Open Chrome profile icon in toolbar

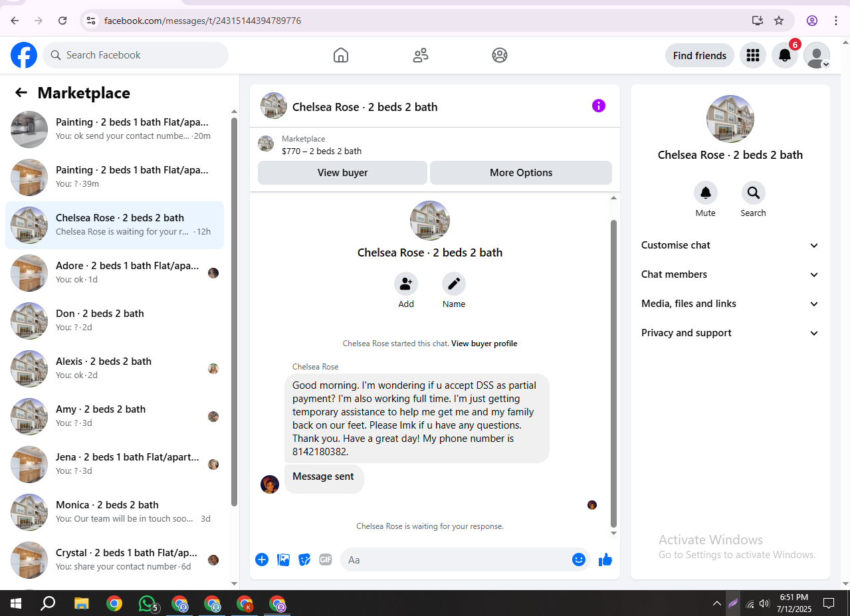point(812,21)
